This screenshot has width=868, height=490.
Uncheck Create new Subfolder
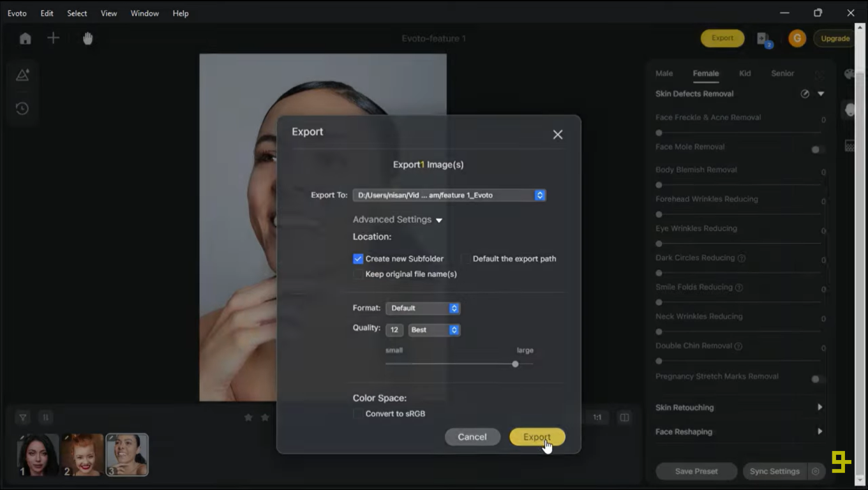point(359,258)
